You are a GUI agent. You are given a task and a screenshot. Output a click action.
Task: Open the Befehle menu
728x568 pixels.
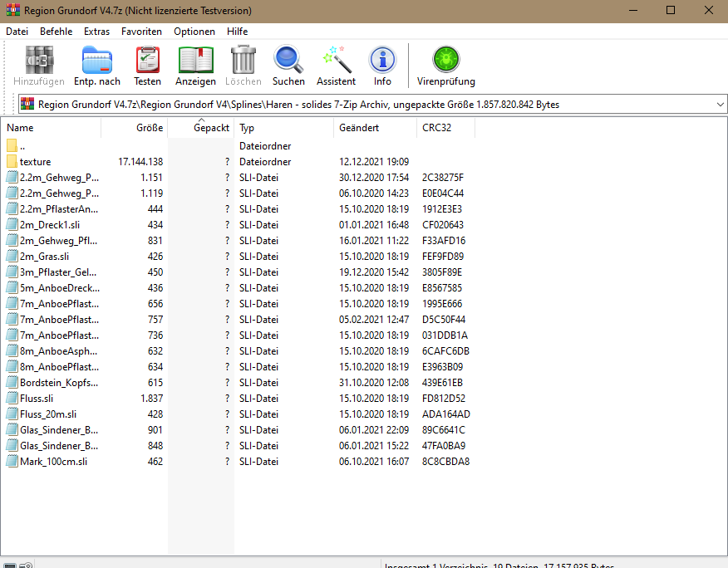[56, 32]
